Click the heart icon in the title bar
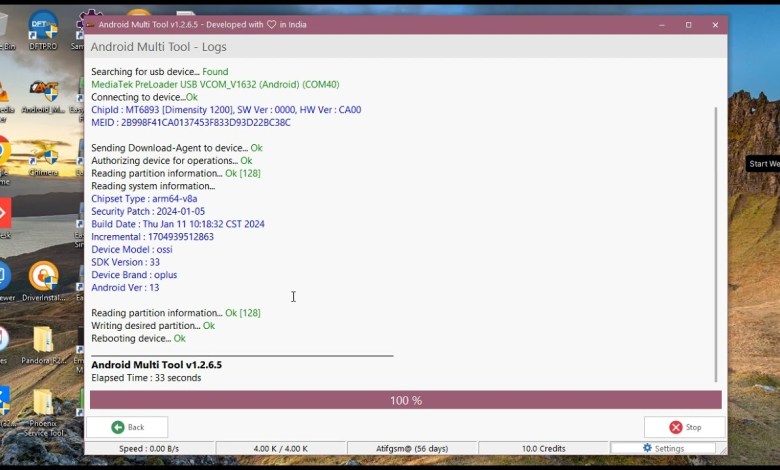Viewport: 780px width, 470px height. pyautogui.click(x=270, y=24)
